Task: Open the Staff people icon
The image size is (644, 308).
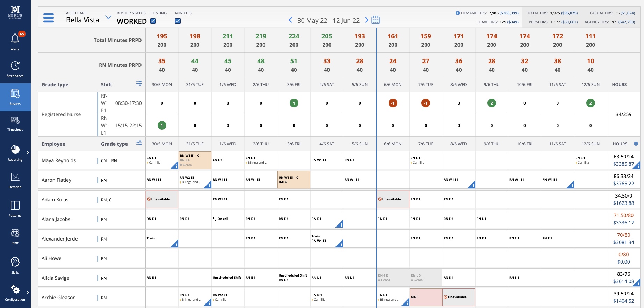Action: pyautogui.click(x=15, y=233)
